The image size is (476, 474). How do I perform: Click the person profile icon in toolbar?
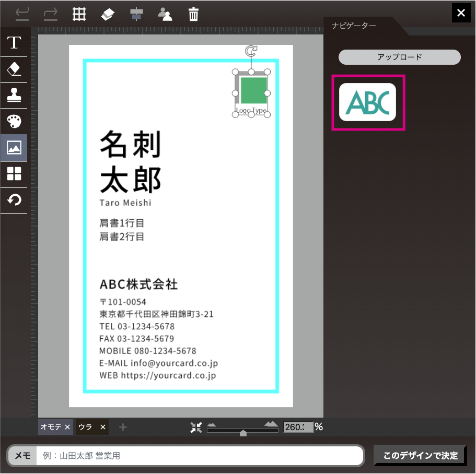coord(165,14)
